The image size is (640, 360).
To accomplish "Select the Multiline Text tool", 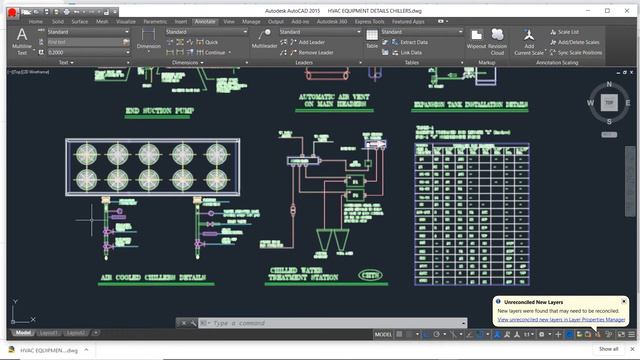I will tap(22, 41).
